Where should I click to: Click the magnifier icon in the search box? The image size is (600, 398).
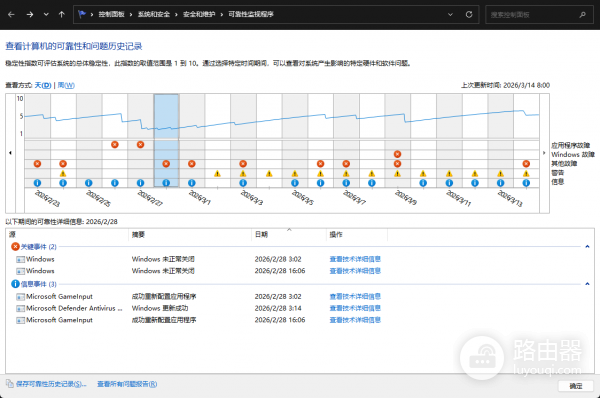(582, 15)
